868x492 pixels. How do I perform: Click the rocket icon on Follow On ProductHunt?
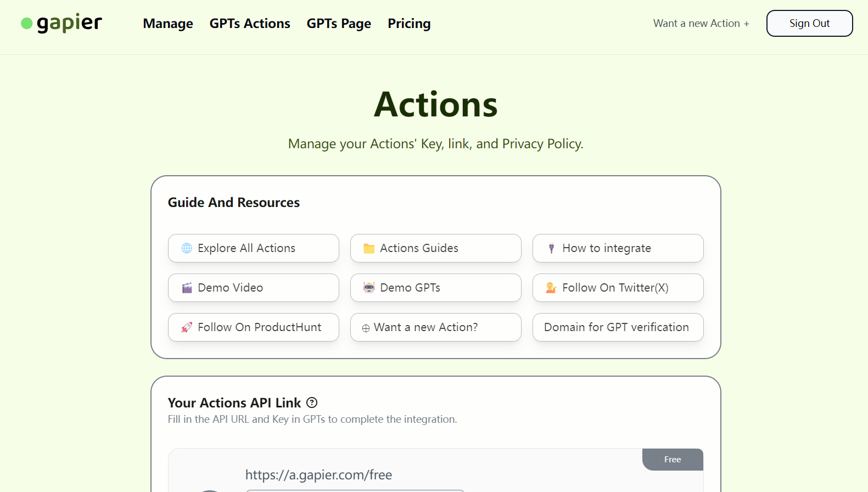click(x=187, y=327)
